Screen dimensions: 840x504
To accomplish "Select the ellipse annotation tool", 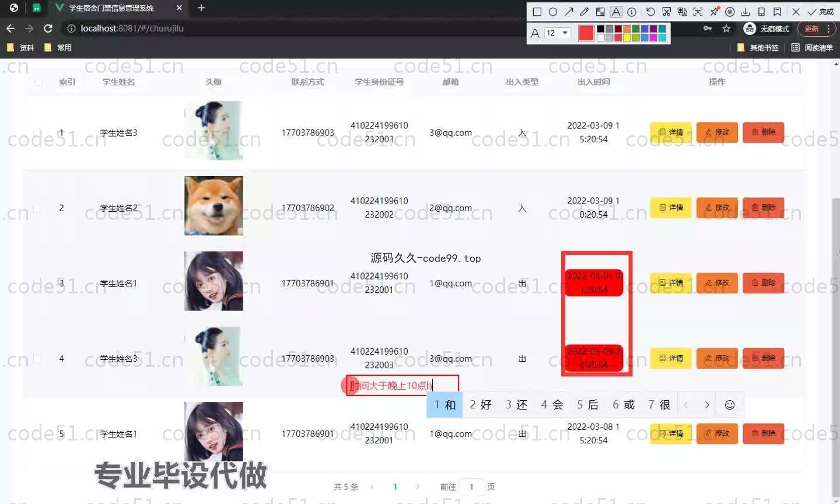I will pyautogui.click(x=553, y=12).
